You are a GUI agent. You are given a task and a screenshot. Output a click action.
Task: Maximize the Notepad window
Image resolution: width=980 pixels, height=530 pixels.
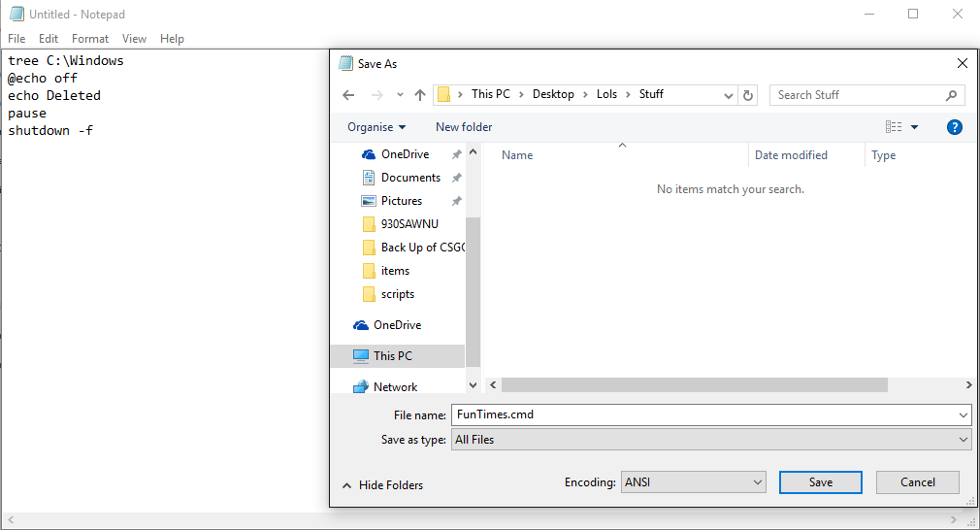tap(913, 14)
